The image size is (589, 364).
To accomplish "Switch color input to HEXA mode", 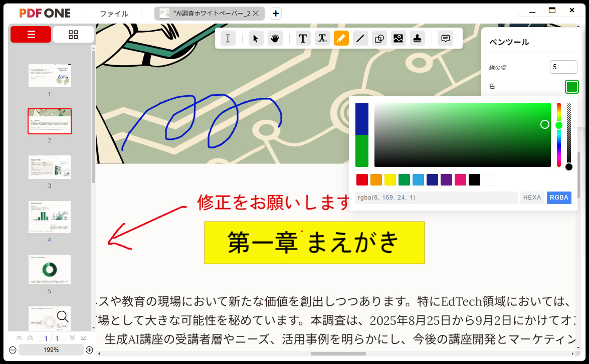I will [532, 198].
